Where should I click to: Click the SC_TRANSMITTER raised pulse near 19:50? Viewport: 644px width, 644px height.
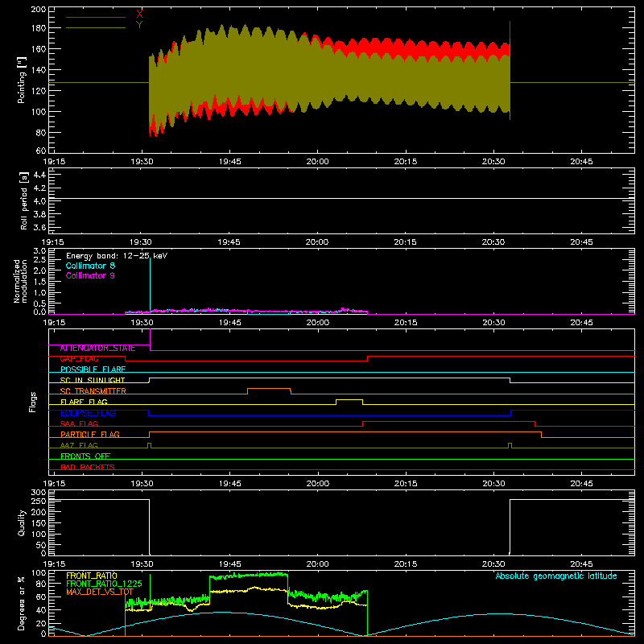click(x=269, y=389)
